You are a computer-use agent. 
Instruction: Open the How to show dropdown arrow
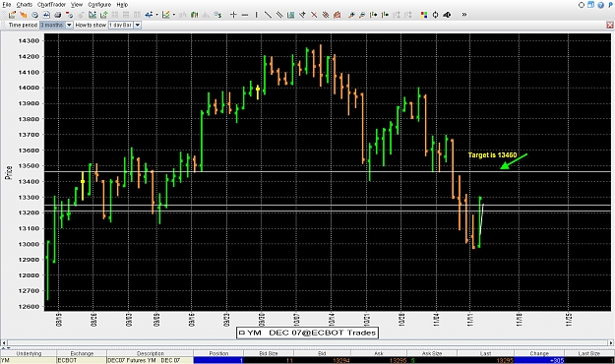[138, 25]
